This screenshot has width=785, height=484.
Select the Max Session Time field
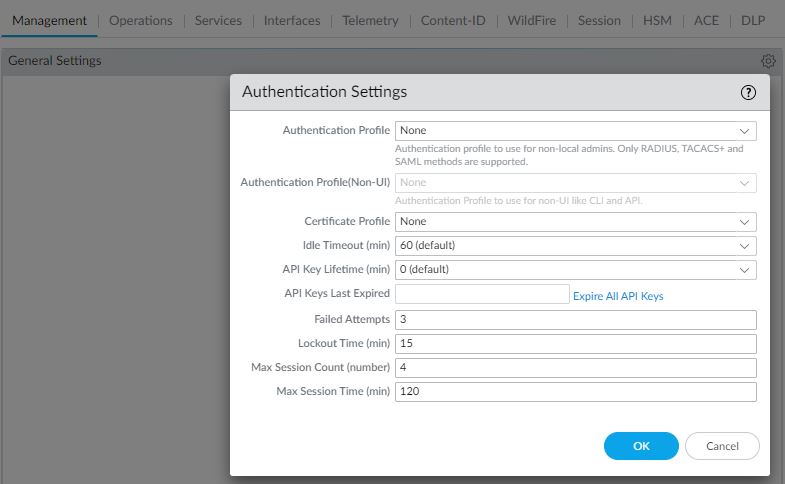click(575, 392)
